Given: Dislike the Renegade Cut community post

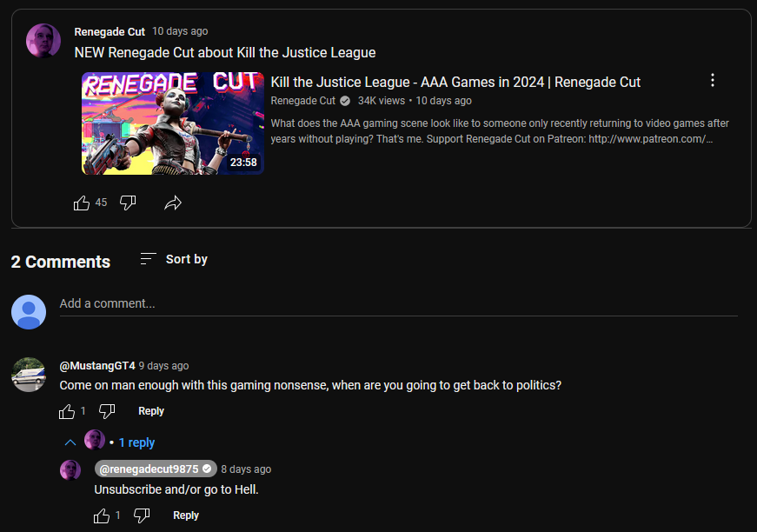Looking at the screenshot, I should coord(128,203).
